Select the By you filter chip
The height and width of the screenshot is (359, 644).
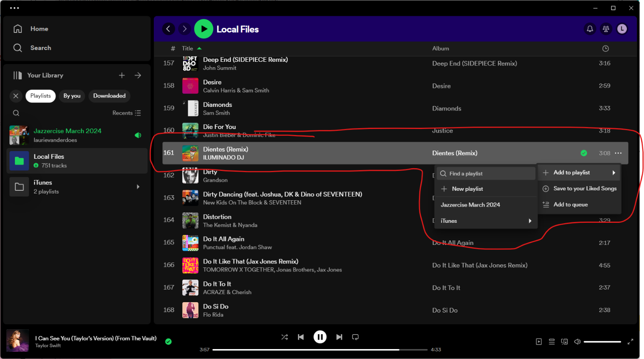[x=72, y=96]
